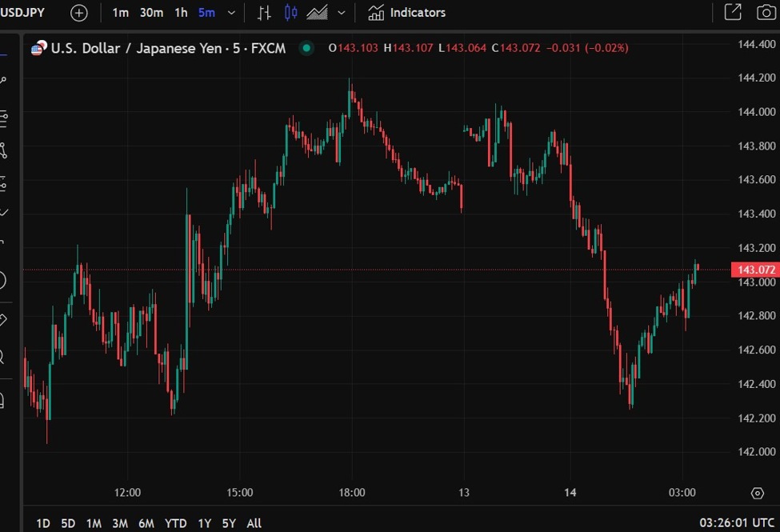Toggle the green market status indicator

(306, 48)
